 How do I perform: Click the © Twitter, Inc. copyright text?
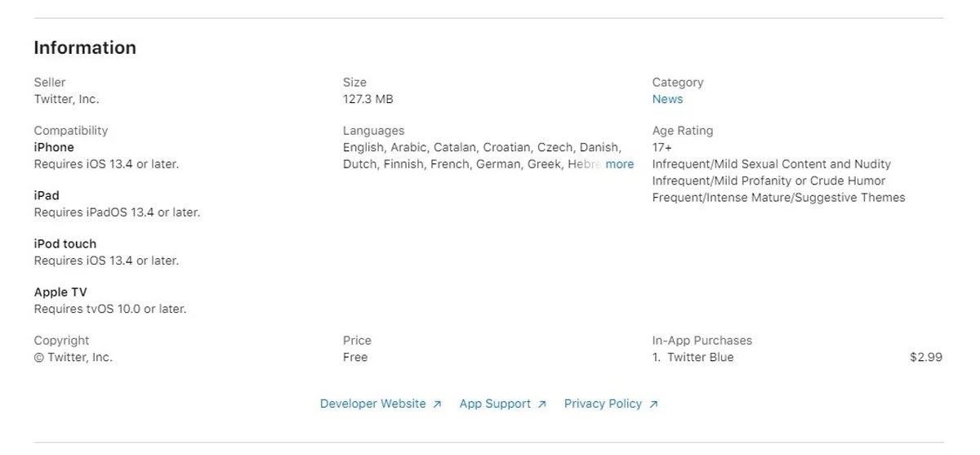pyautogui.click(x=73, y=357)
